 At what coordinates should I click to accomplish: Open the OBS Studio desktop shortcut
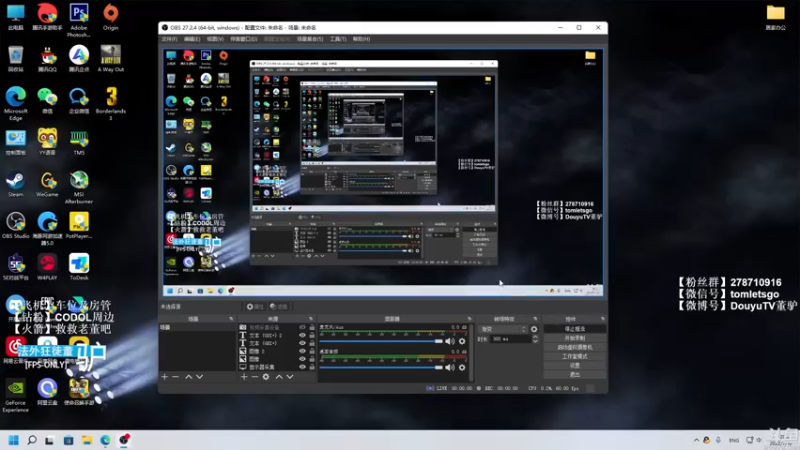tap(15, 225)
